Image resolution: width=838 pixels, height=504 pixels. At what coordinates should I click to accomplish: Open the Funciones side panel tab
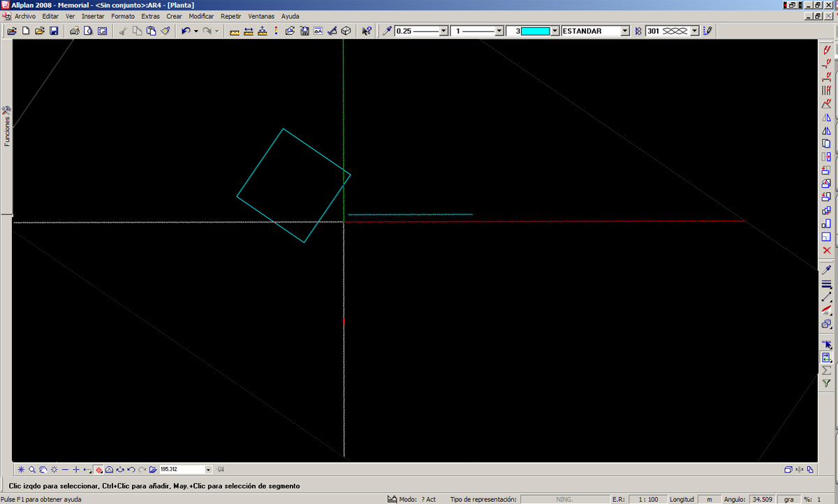pos(7,126)
